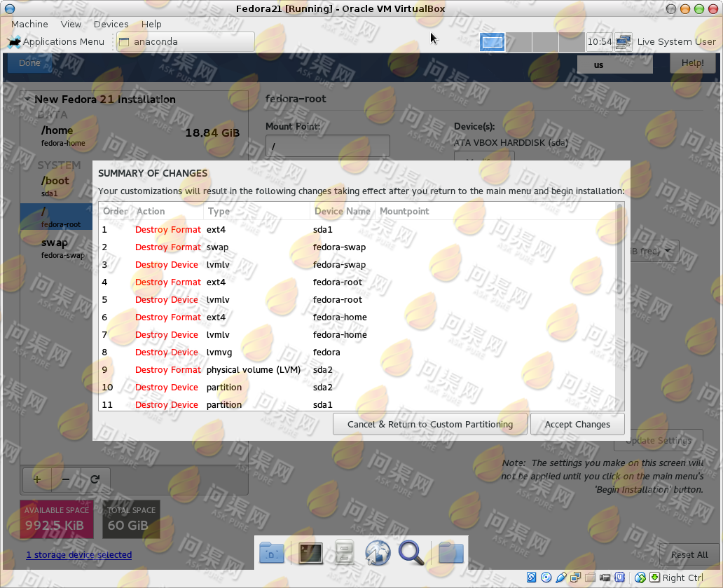Click the 10:54 clock in the panel

pyautogui.click(x=600, y=41)
